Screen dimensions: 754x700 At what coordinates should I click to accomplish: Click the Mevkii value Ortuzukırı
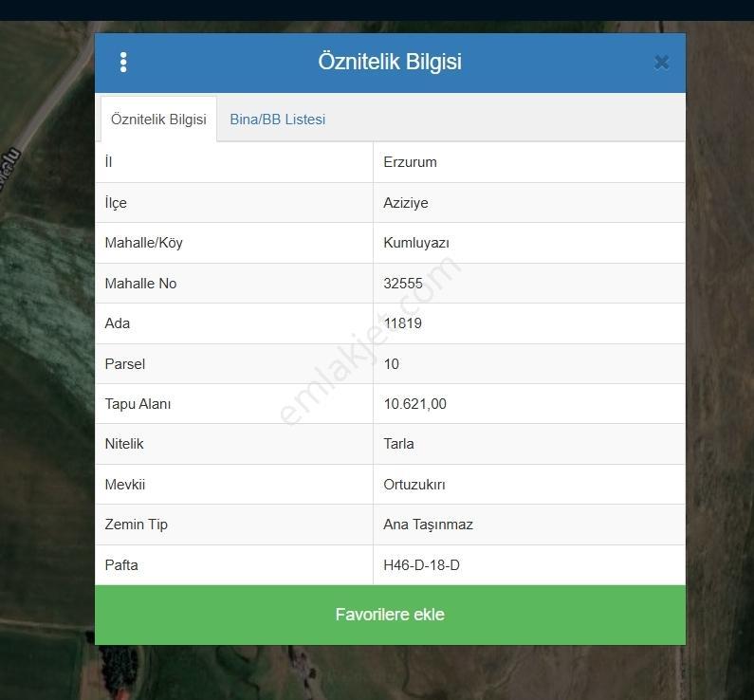414,485
